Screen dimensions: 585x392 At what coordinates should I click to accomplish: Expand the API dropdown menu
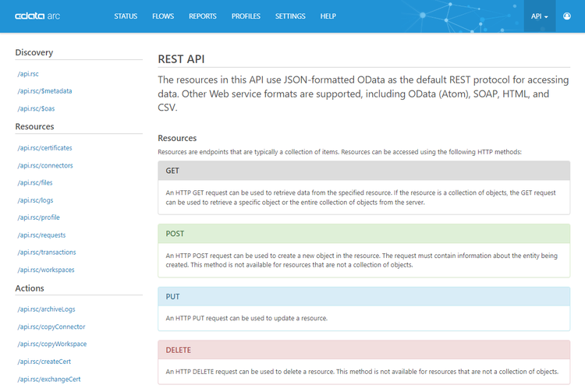click(540, 16)
